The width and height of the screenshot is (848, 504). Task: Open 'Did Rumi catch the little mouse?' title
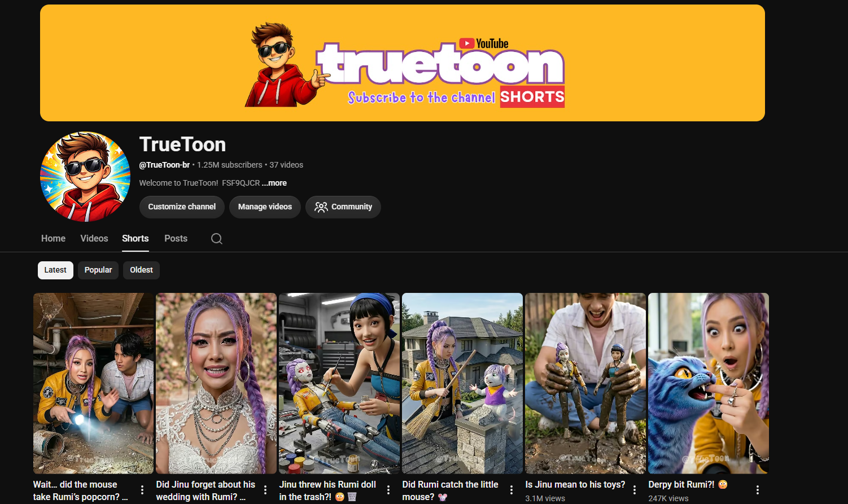click(x=451, y=490)
